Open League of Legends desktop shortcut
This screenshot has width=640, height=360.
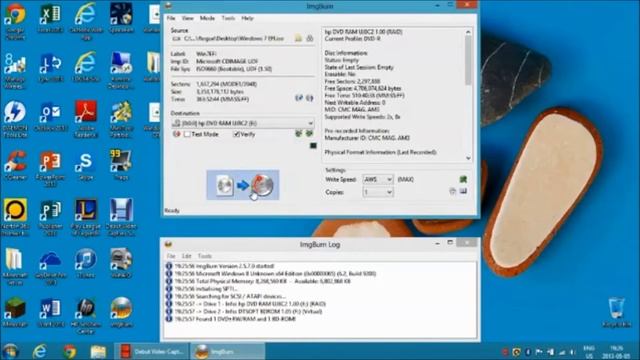click(x=86, y=217)
